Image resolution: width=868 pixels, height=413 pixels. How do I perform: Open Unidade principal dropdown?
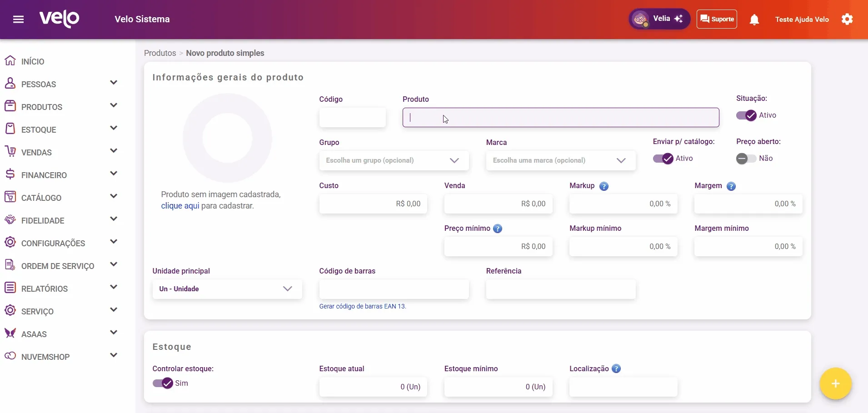pyautogui.click(x=227, y=289)
